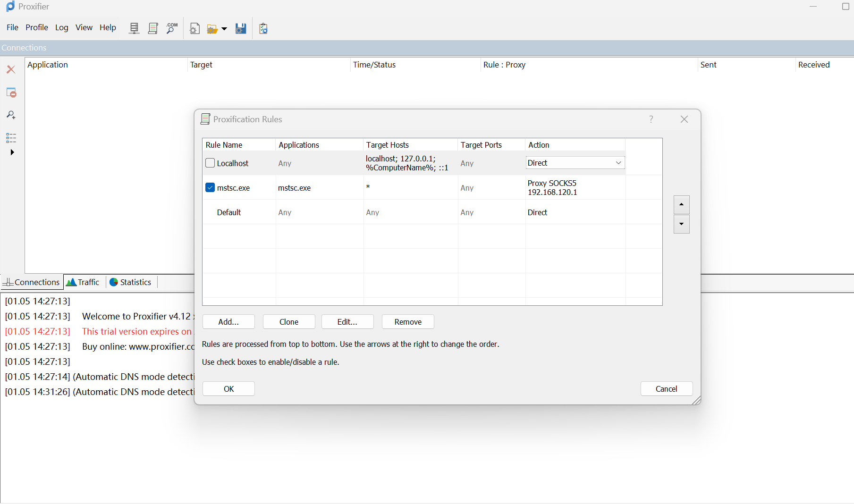
Task: Click the Save Profile floppy icon
Action: (x=241, y=29)
